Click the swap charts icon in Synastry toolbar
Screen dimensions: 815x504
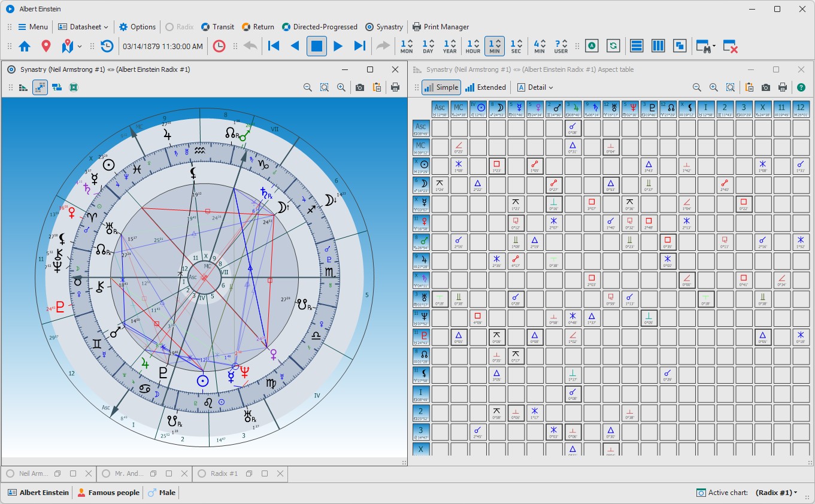point(57,87)
